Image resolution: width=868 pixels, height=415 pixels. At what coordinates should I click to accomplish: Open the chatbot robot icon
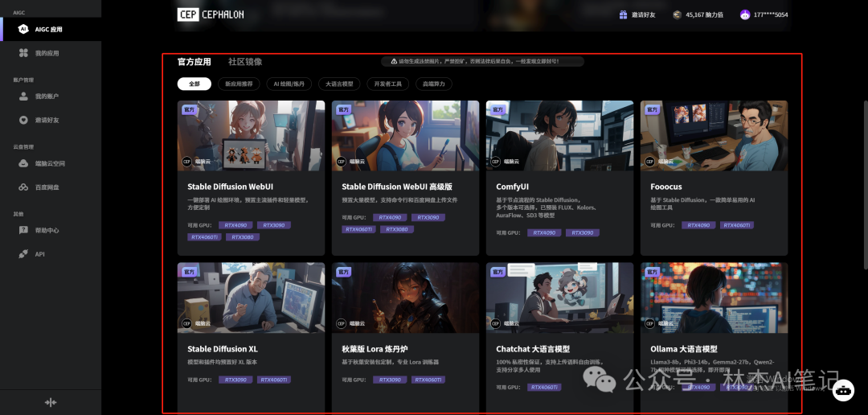[843, 390]
